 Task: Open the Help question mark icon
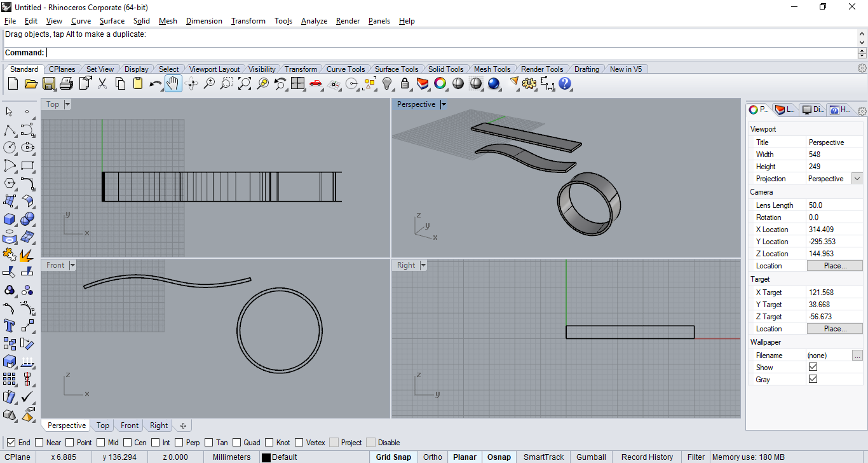coord(565,83)
